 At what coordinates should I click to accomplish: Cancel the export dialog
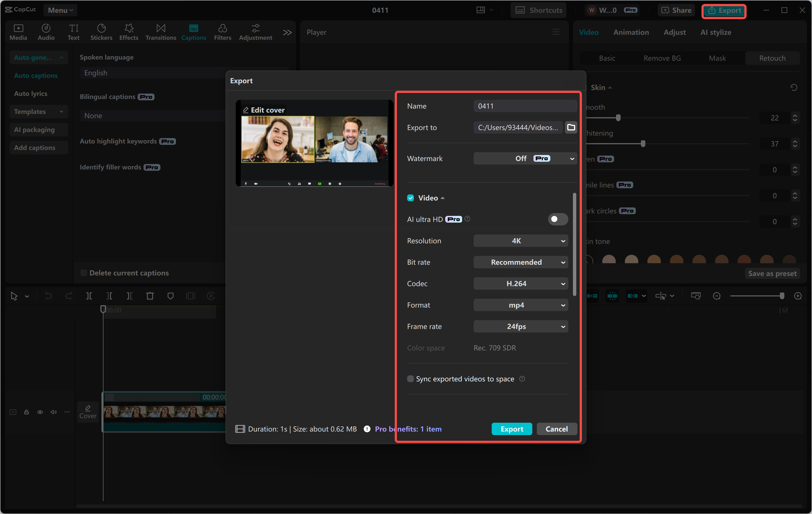point(556,429)
